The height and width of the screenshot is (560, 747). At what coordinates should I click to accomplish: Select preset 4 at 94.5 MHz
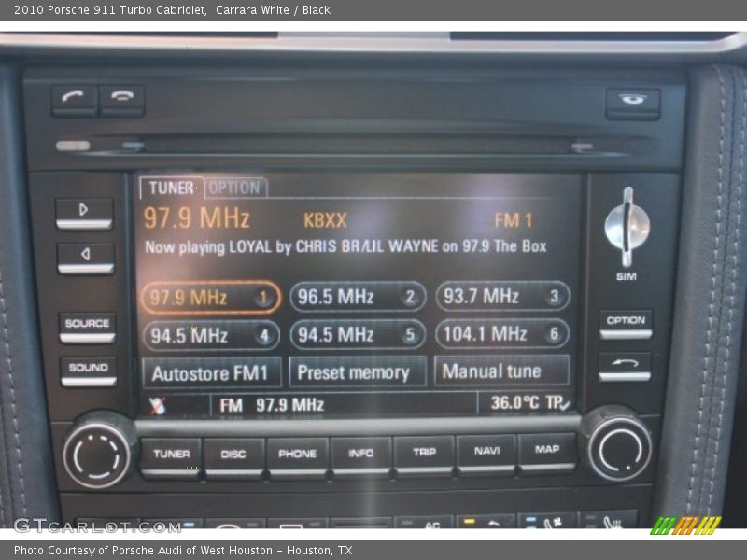point(212,336)
